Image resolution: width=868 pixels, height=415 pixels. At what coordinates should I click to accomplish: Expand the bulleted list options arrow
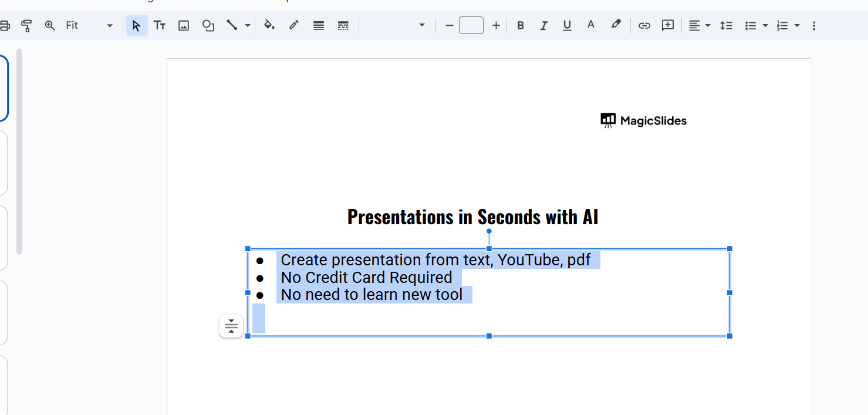(765, 25)
